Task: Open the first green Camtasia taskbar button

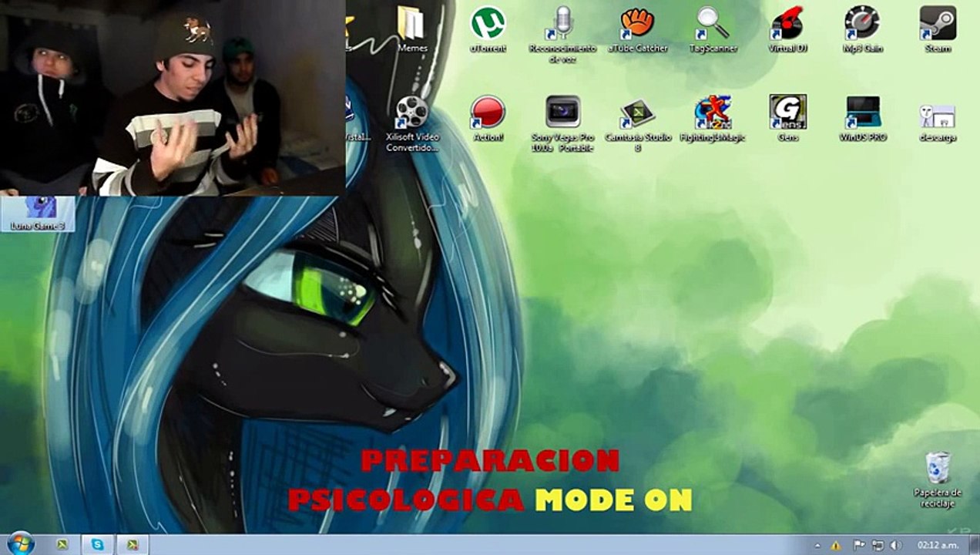Action: pos(62,544)
